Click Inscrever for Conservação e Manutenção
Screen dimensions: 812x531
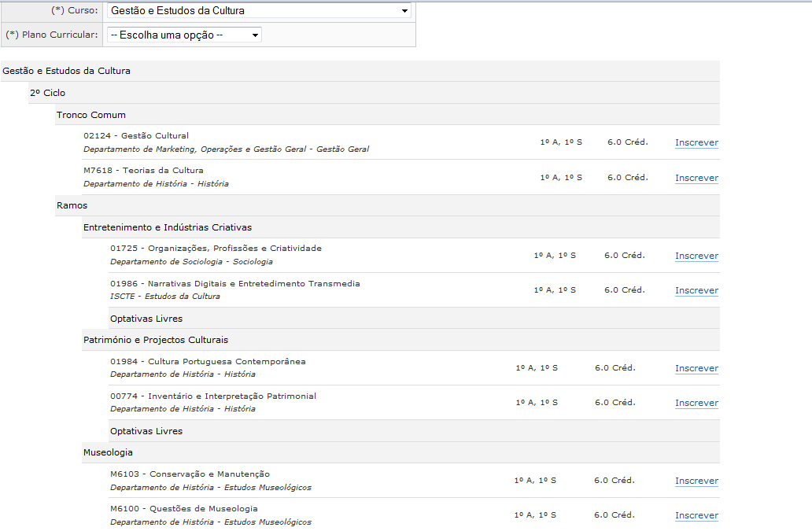click(696, 481)
